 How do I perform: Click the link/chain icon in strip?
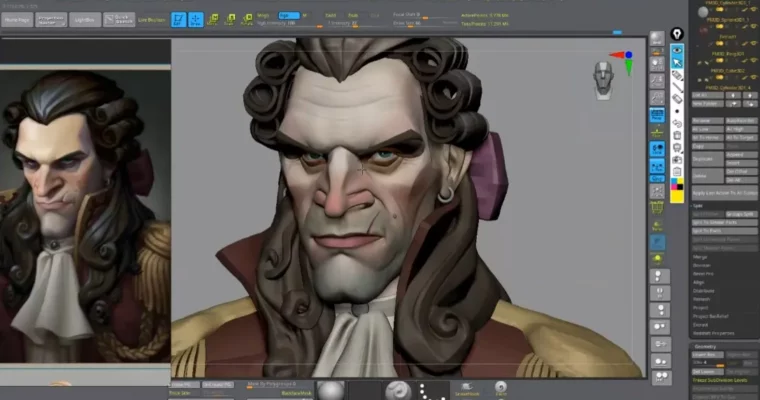tap(677, 123)
